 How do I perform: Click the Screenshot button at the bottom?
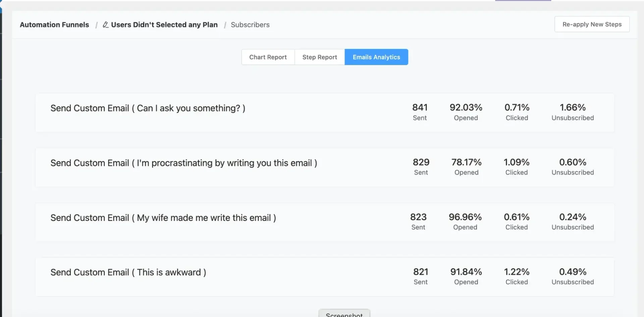coord(344,314)
